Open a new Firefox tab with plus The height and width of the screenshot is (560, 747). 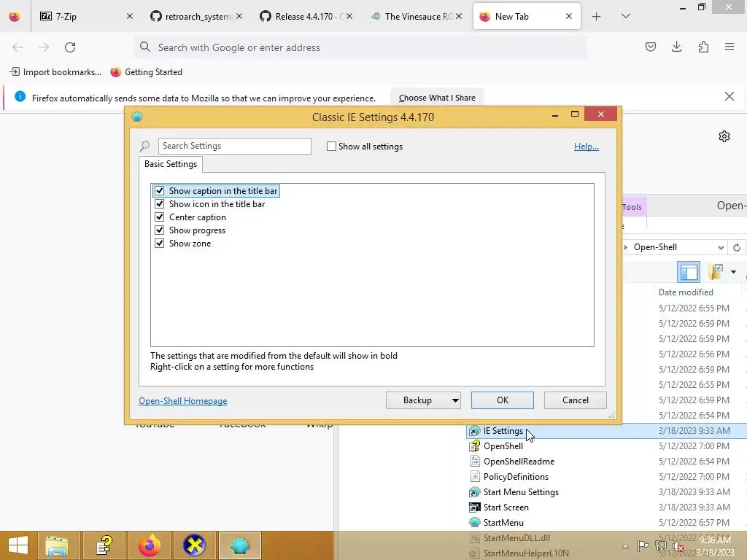tap(596, 17)
